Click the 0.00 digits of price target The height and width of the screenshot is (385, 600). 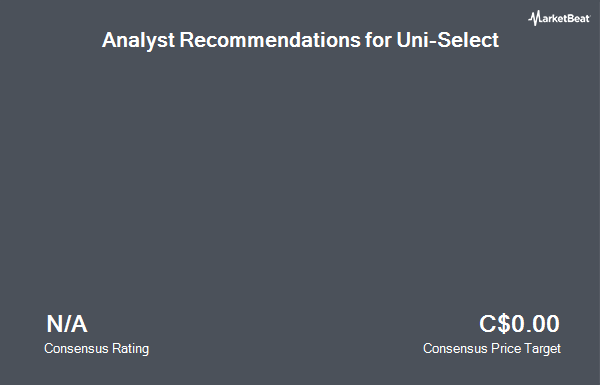535,324
